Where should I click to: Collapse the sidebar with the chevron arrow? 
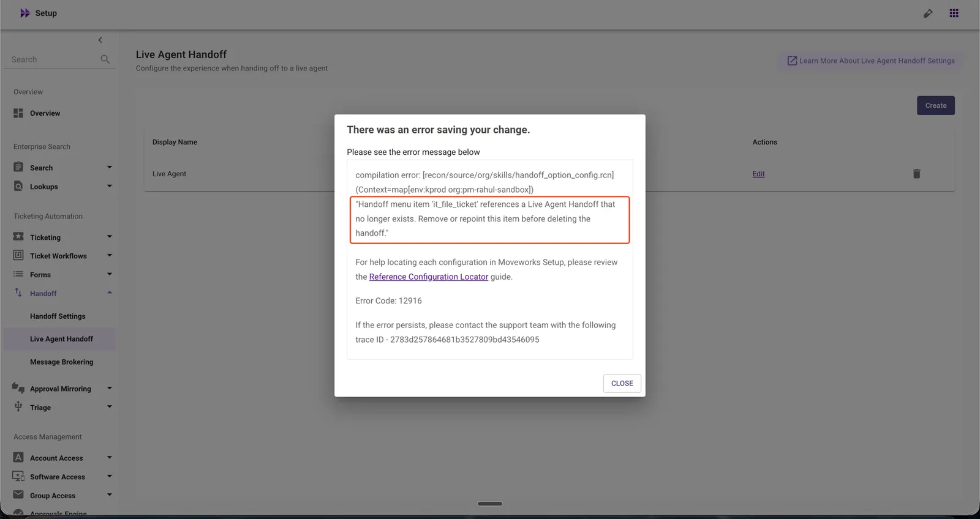[x=100, y=40]
